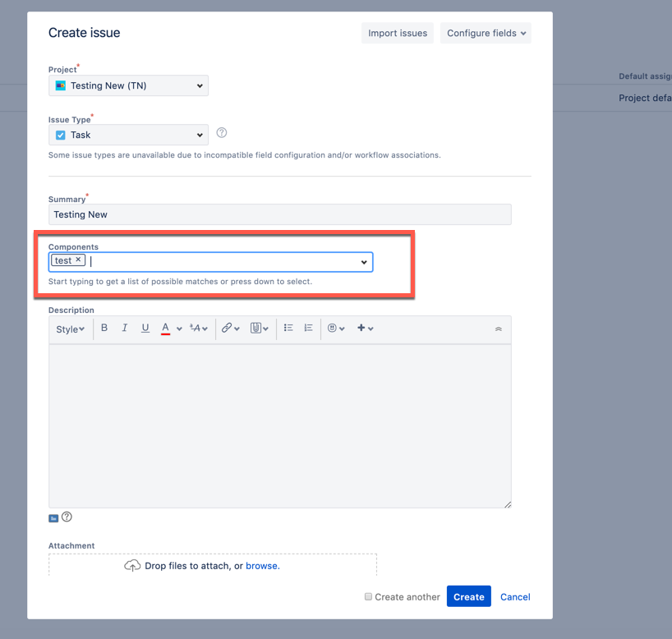Viewport: 672px width, 639px height.
Task: Open the emoticon picker dropdown
Action: tap(336, 329)
